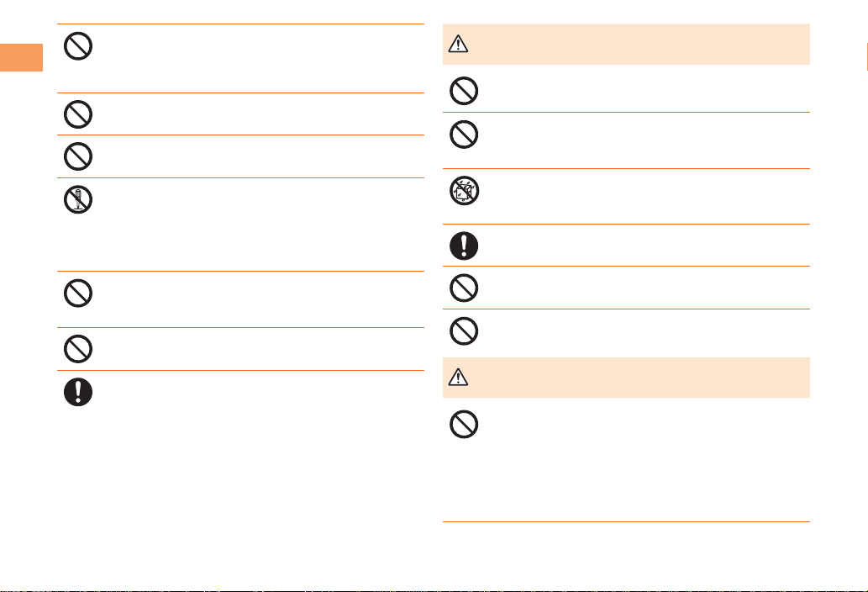Image resolution: width=868 pixels, height=592 pixels.
Task: Click the lower peach warning banner on right page
Action: pos(626,378)
